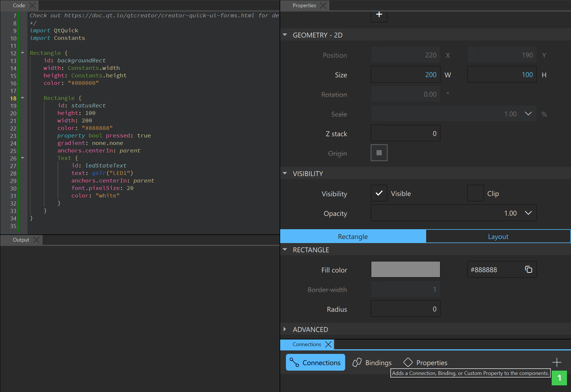Enable the Clip checkbox
Viewport: 571px width, 392px height.
(x=475, y=193)
